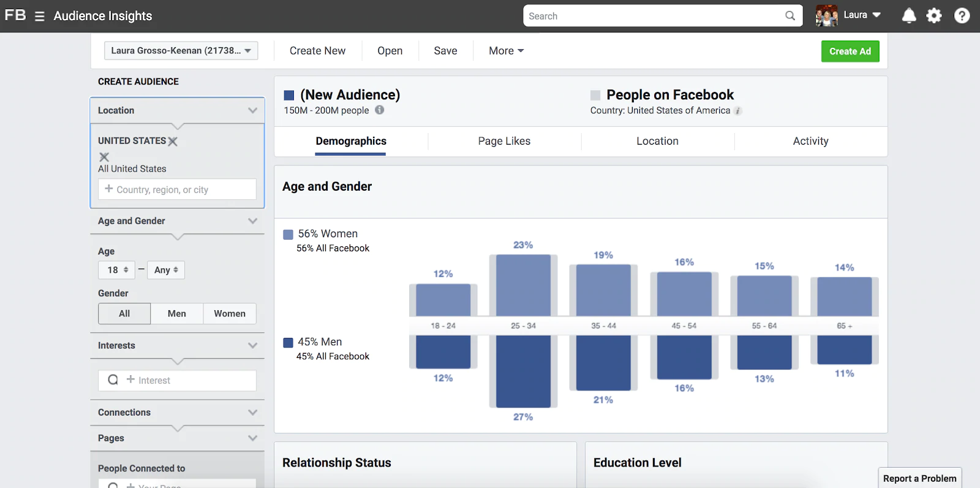Click the "CREATE AUDIENCE" heading

(x=138, y=82)
